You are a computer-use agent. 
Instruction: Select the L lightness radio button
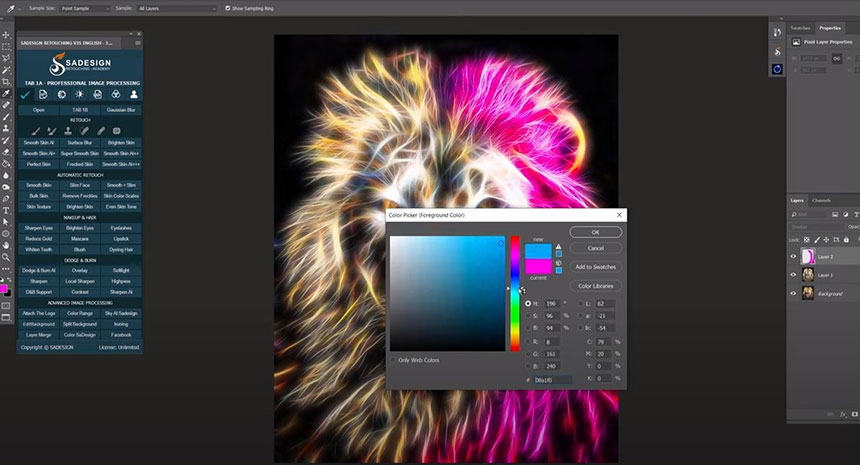(x=581, y=303)
